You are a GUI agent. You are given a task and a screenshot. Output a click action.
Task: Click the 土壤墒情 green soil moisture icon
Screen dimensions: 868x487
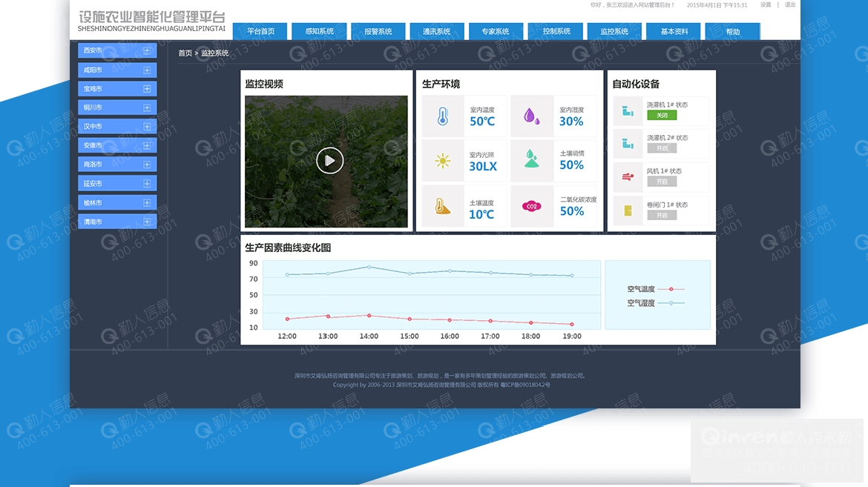(x=531, y=159)
